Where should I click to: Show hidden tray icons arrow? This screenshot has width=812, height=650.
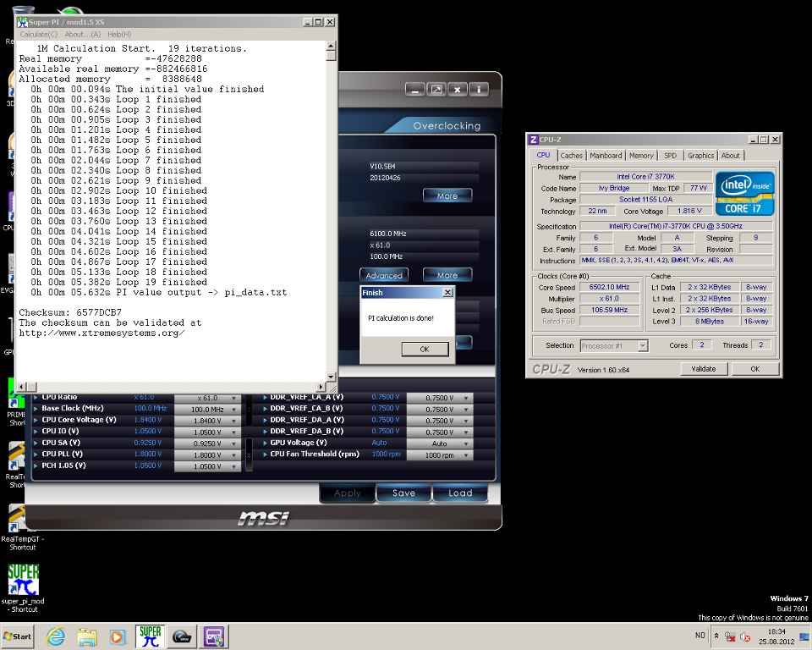716,636
